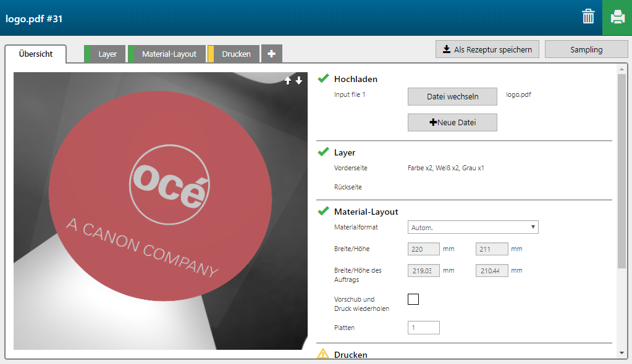Click the Auftrag width field 219.03
The height and width of the screenshot is (364, 632).
(424, 271)
